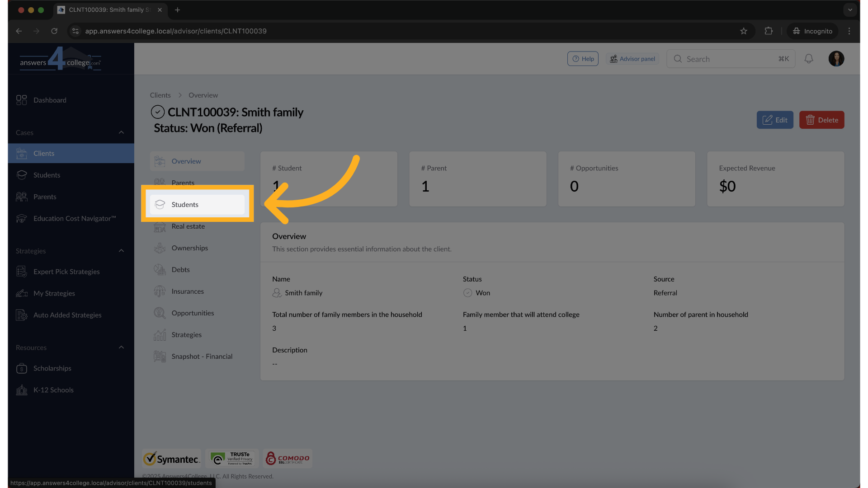Click the red Delete button

pos(821,120)
